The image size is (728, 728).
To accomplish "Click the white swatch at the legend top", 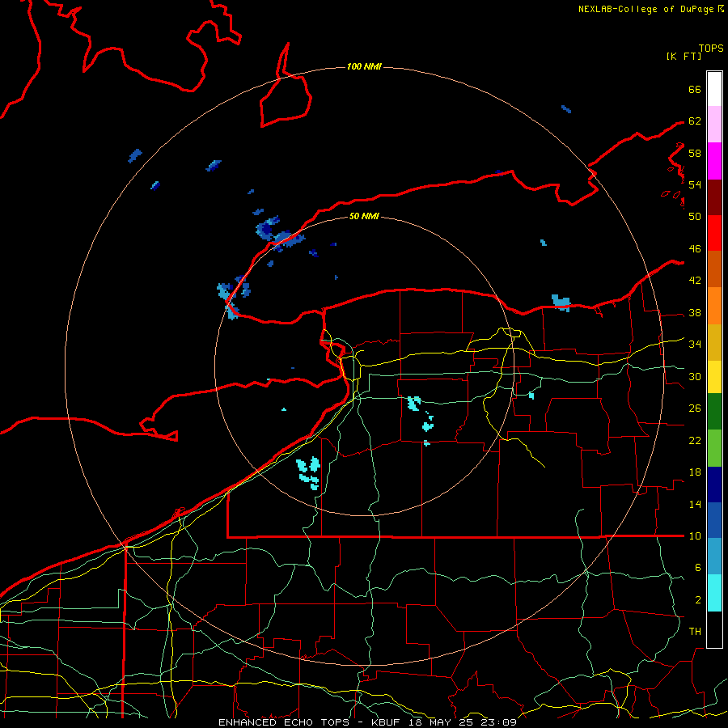I will [x=714, y=89].
